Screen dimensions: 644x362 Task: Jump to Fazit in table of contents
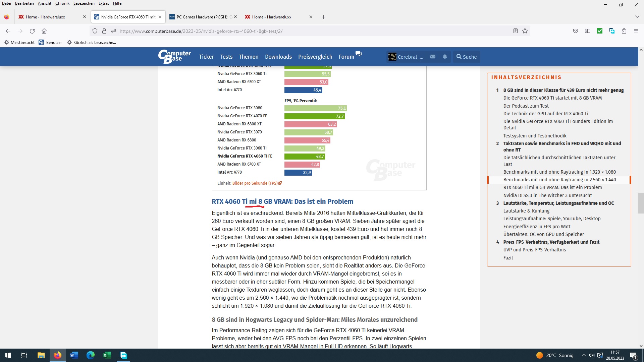pyautogui.click(x=508, y=258)
